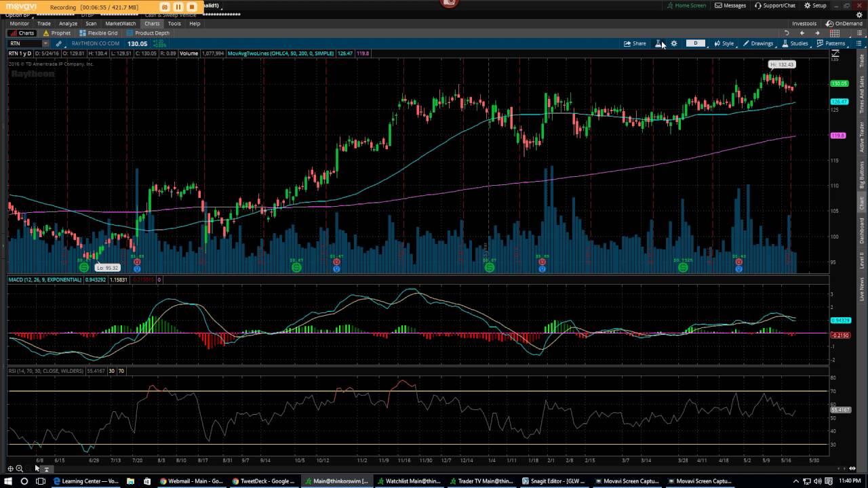Click the flask icon next to Share
The width and height of the screenshot is (868, 488).
tap(658, 43)
